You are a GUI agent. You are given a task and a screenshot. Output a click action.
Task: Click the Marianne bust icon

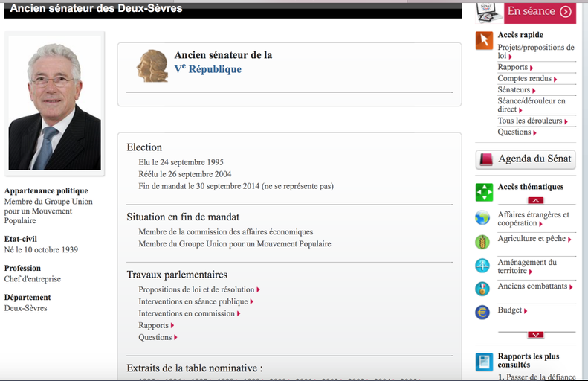point(152,65)
